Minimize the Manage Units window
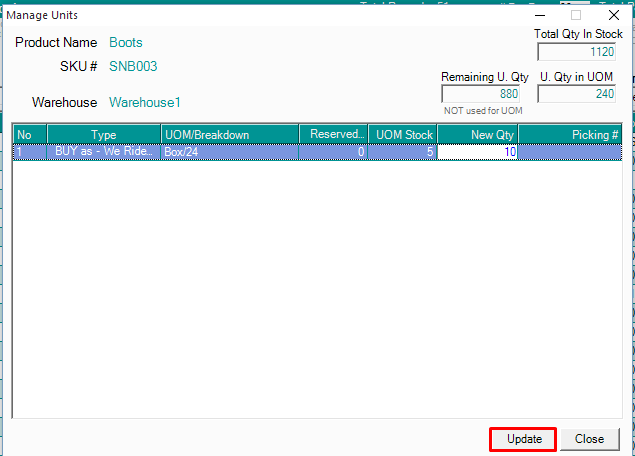 pyautogui.click(x=540, y=15)
